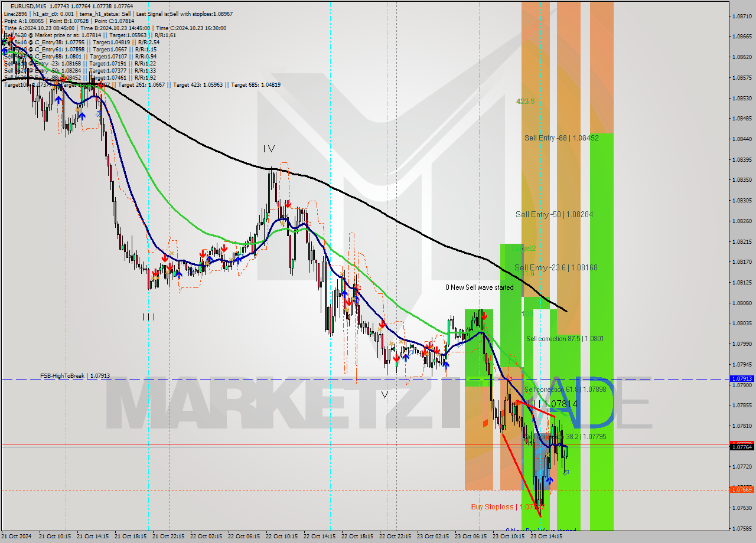Click the '23 Oct 06:15' time axis label
Viewport: 756px width, 543px height.
pyautogui.click(x=470, y=537)
